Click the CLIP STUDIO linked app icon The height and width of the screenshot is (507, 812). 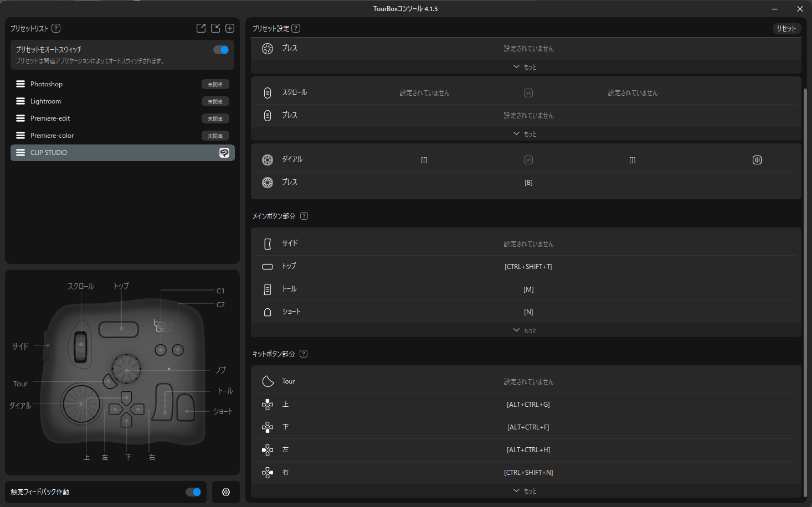[x=224, y=153]
